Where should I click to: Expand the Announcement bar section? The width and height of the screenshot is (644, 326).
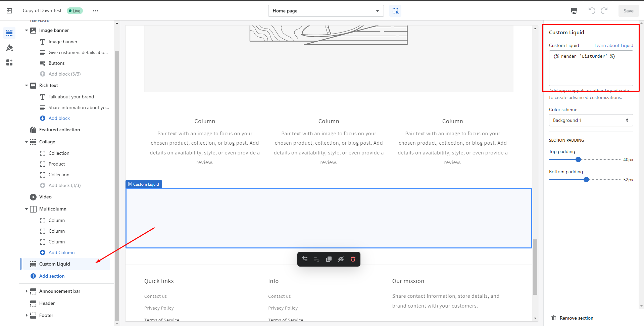27,291
